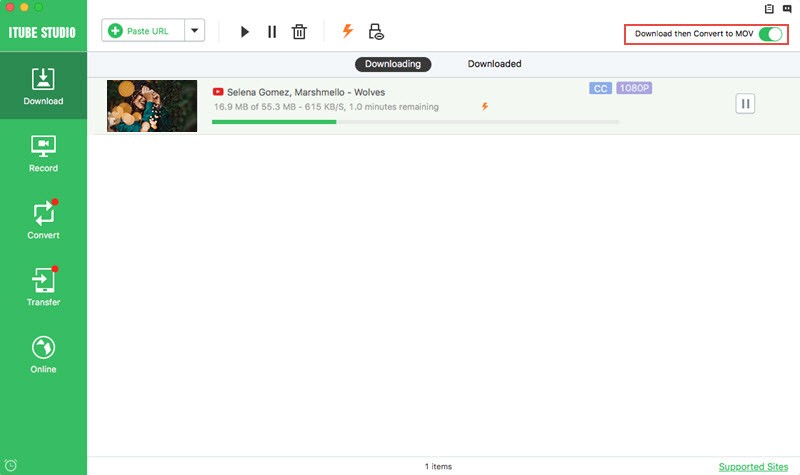Click the ITUBE STUDIO logo
This screenshot has width=800, height=475.
[x=42, y=33]
